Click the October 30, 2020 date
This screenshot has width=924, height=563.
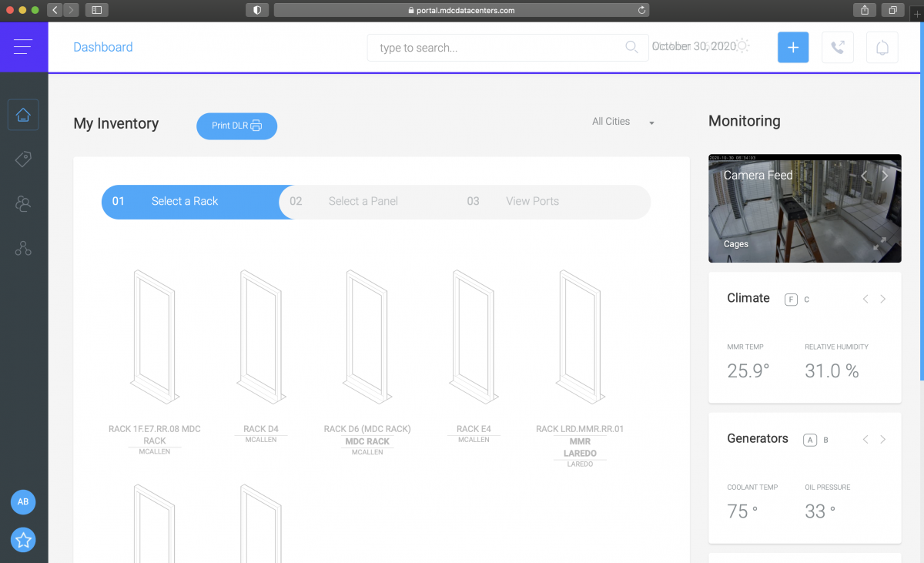pos(694,46)
